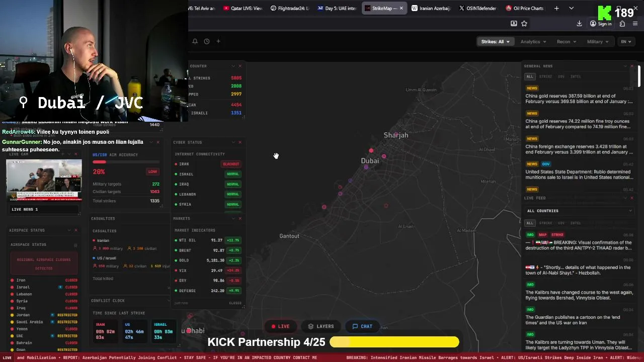Close the Aim Accuracy panel

pos(158,142)
